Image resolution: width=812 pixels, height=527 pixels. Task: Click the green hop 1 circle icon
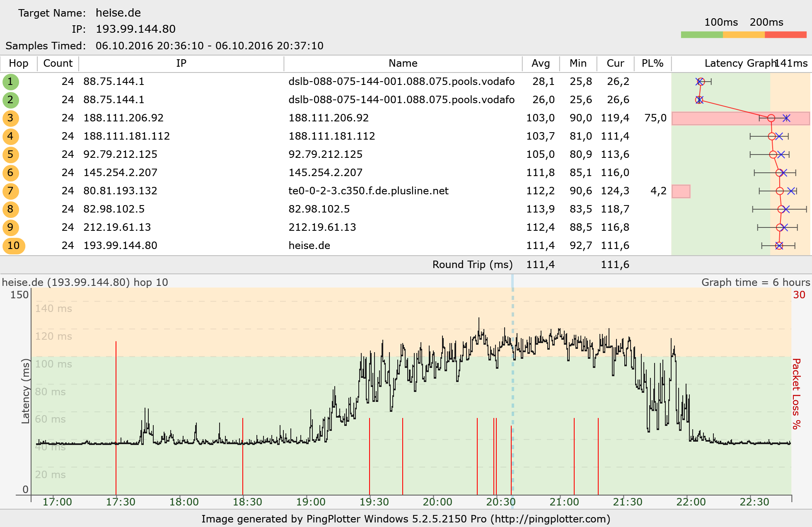[11, 82]
